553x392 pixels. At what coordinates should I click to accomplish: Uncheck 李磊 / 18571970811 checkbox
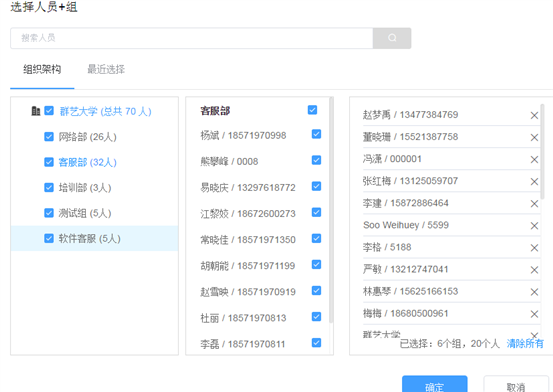pyautogui.click(x=316, y=343)
